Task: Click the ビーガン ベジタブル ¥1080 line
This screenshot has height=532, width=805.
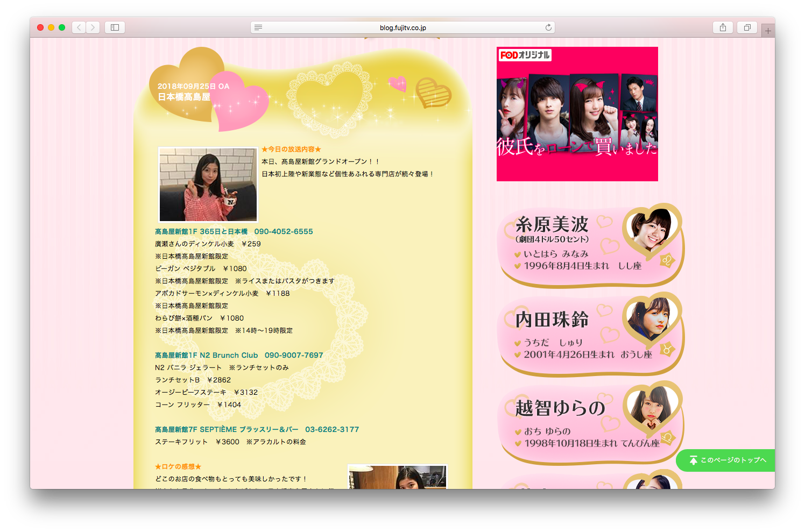Action: [201, 268]
